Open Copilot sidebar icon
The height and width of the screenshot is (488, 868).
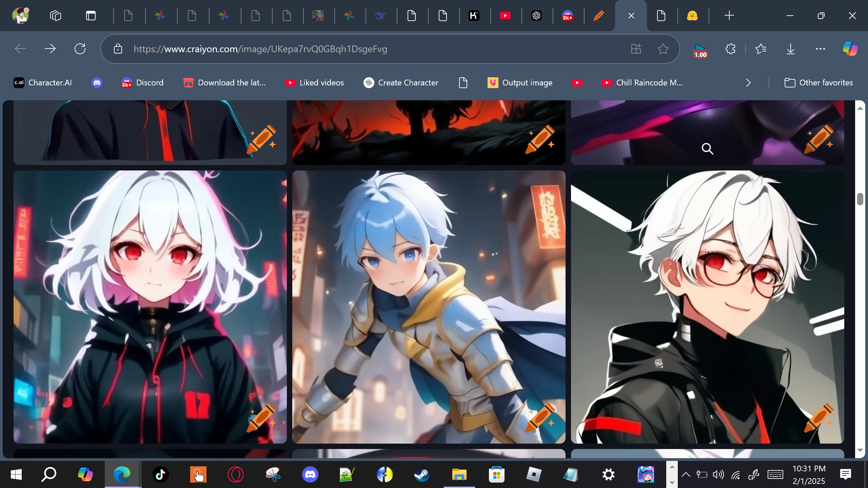[850, 49]
